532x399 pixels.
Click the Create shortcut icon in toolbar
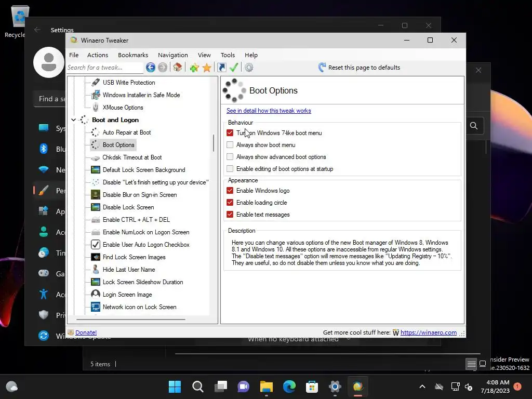[x=221, y=68]
